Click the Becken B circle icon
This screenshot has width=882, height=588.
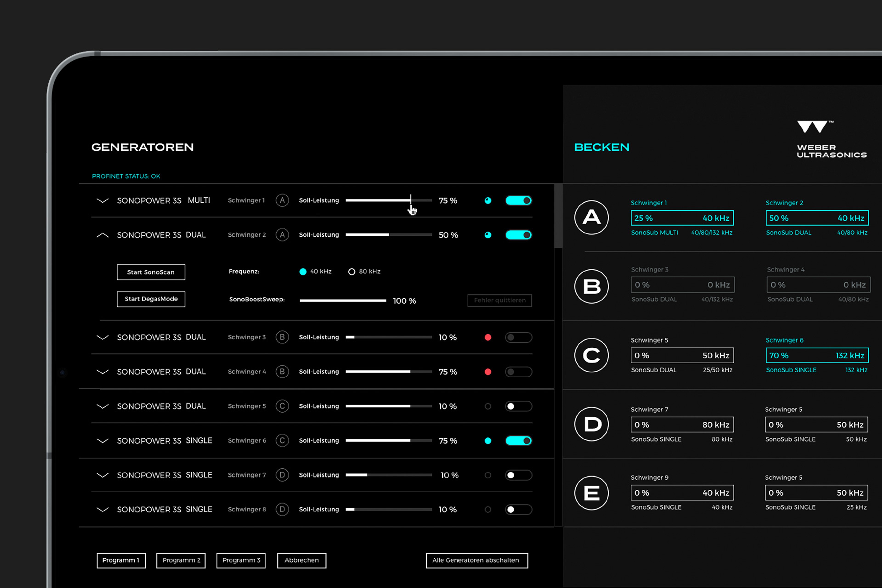[591, 286]
